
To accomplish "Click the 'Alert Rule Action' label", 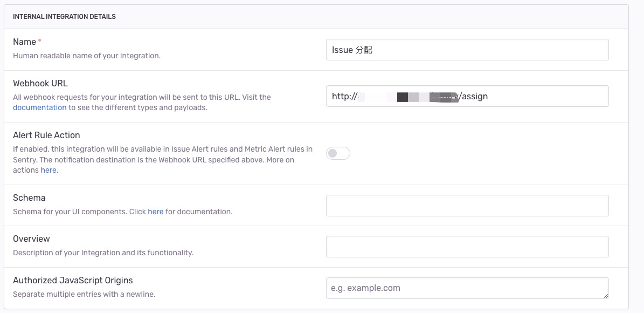I will pos(46,135).
